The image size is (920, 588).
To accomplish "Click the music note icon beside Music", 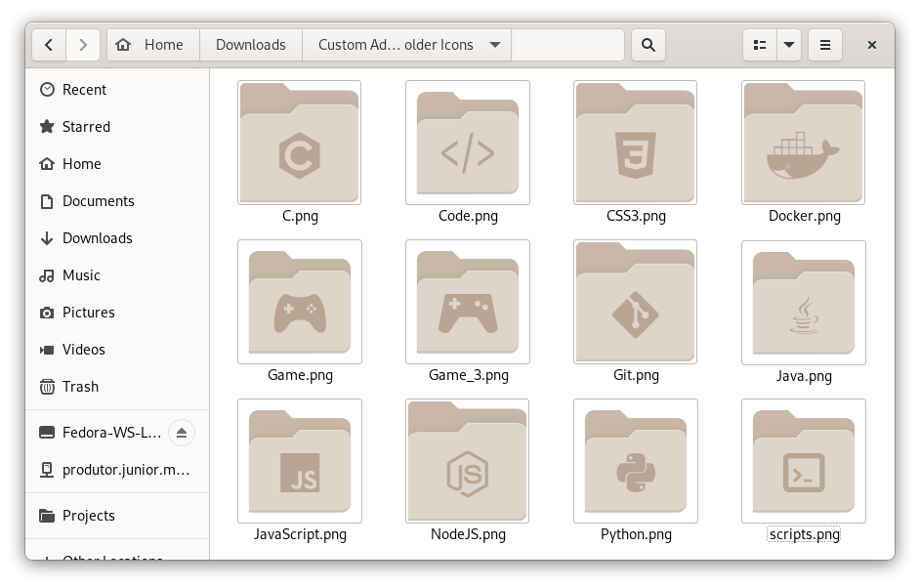I will [47, 275].
